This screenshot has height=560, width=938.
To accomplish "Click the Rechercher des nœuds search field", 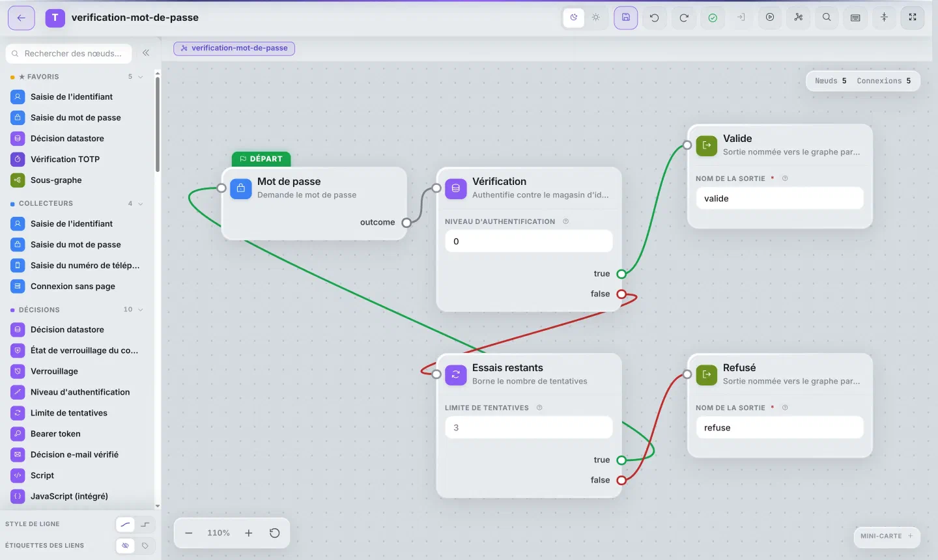I will pyautogui.click(x=69, y=53).
